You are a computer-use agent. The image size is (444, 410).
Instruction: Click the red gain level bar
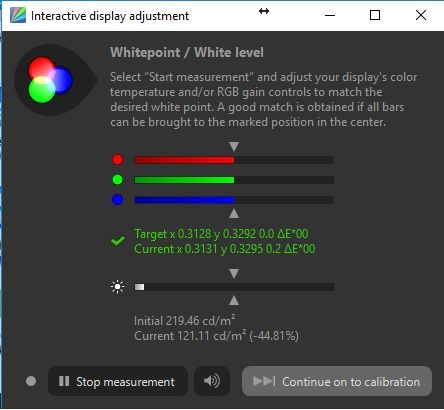pyautogui.click(x=234, y=160)
